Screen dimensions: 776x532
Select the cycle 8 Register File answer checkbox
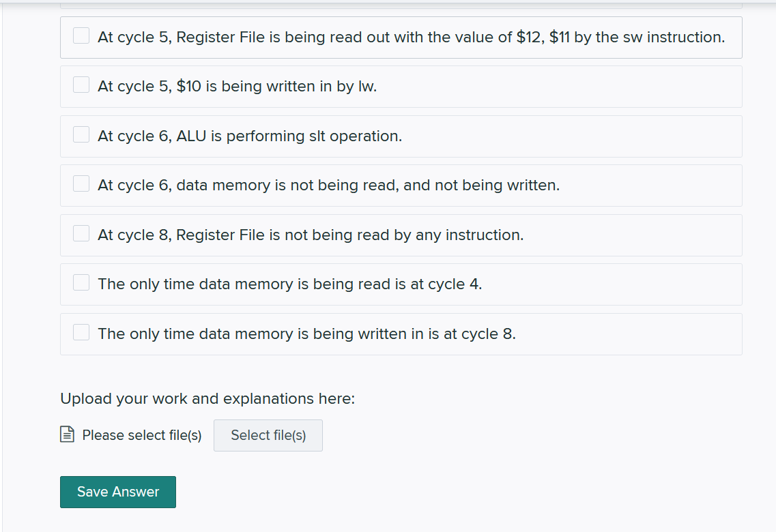(81, 233)
